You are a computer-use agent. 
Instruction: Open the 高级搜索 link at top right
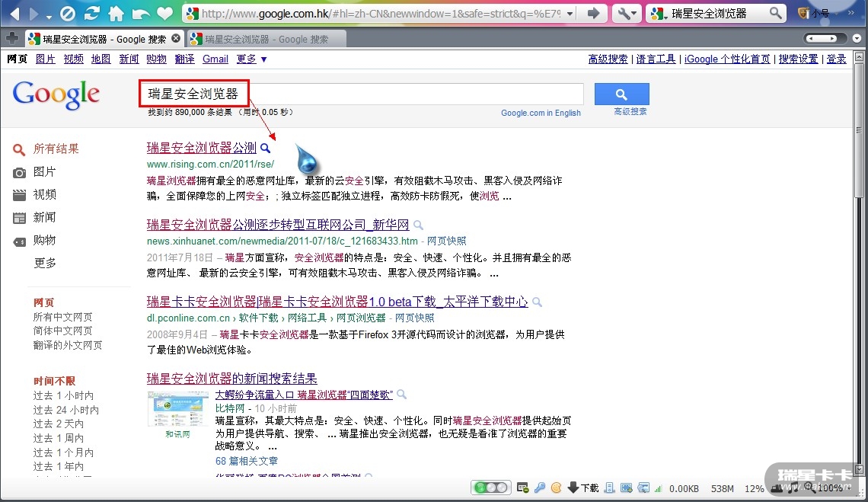pos(608,59)
